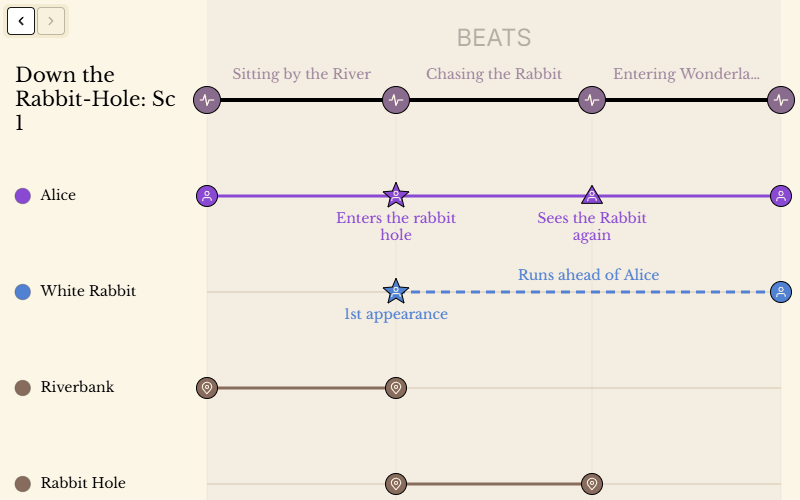
Task: Click the purple color dot beside Alice
Action: click(23, 196)
